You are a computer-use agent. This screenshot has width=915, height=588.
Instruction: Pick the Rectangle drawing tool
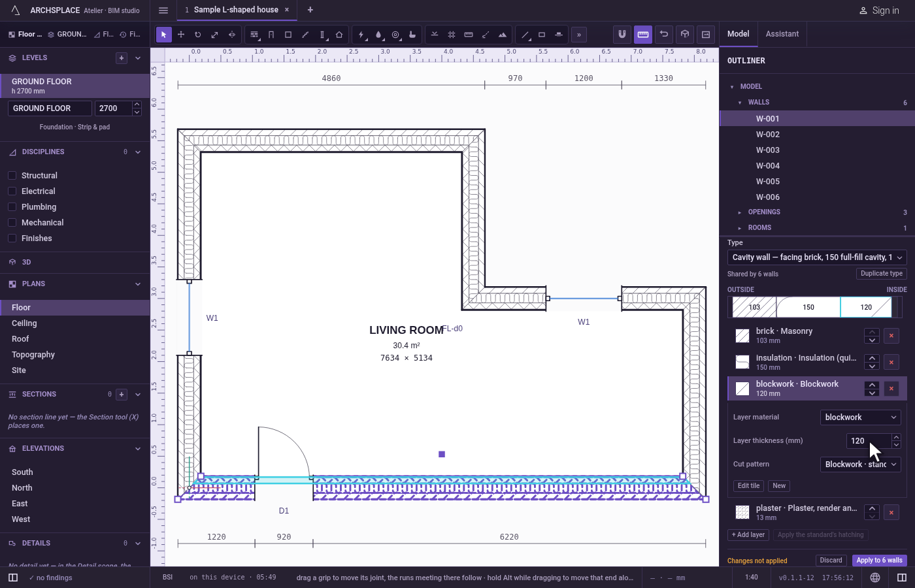tap(542, 35)
